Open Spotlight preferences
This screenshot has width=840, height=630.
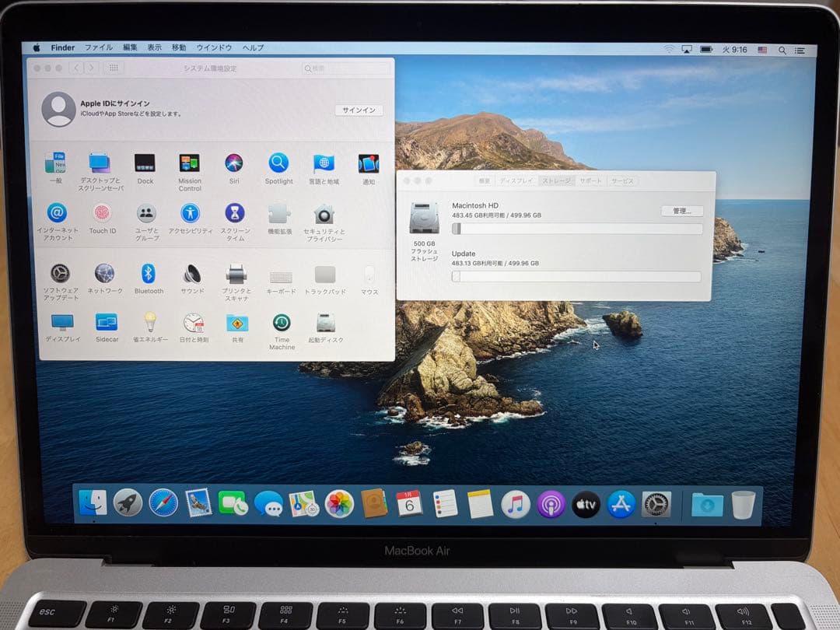279,163
